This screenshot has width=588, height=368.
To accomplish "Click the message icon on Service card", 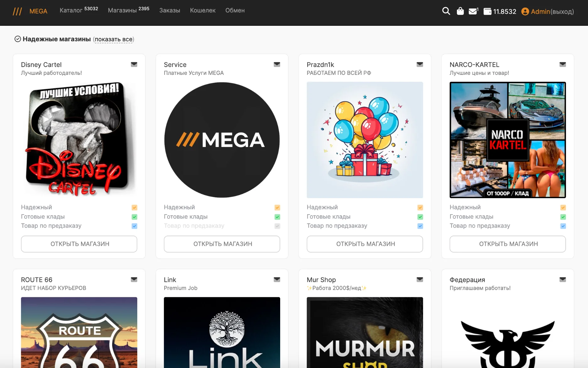I will pyautogui.click(x=277, y=64).
